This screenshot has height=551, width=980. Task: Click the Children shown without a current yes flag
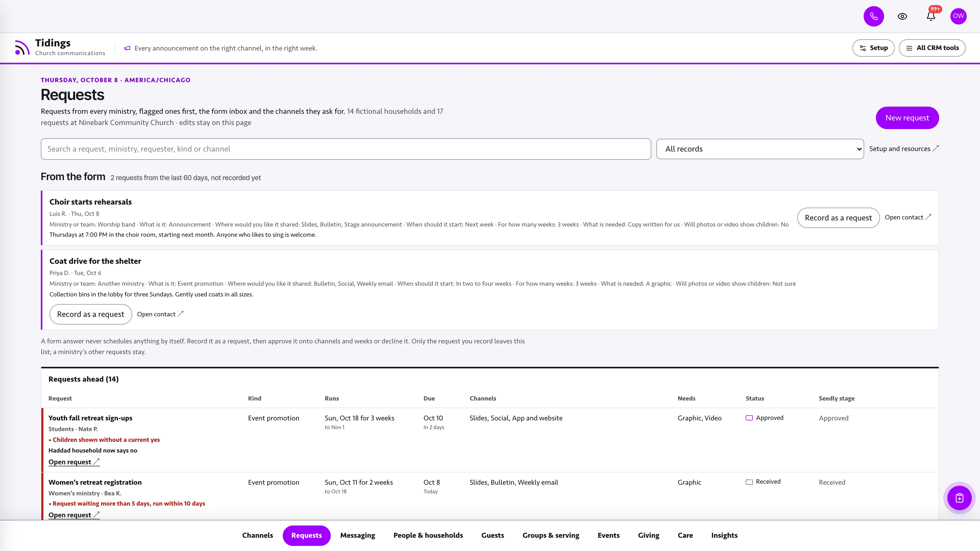(x=104, y=440)
